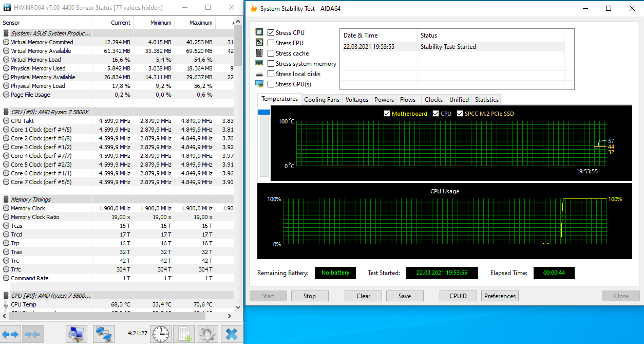Click the HWiNFO vertical scrollbar thumb
644x344 pixels.
tap(238, 44)
